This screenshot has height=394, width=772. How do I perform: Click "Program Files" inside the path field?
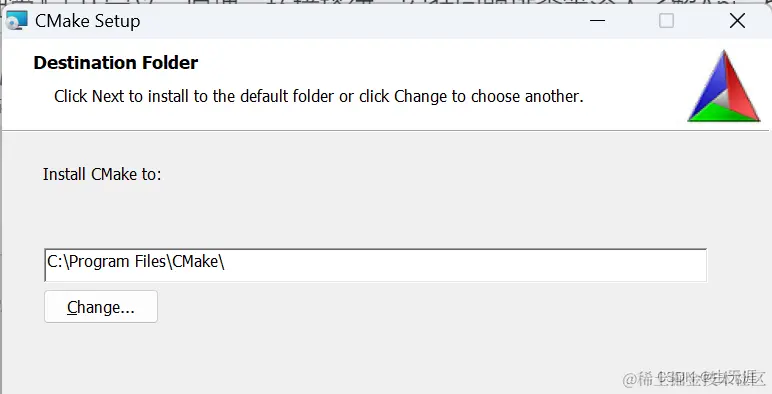pos(117,262)
